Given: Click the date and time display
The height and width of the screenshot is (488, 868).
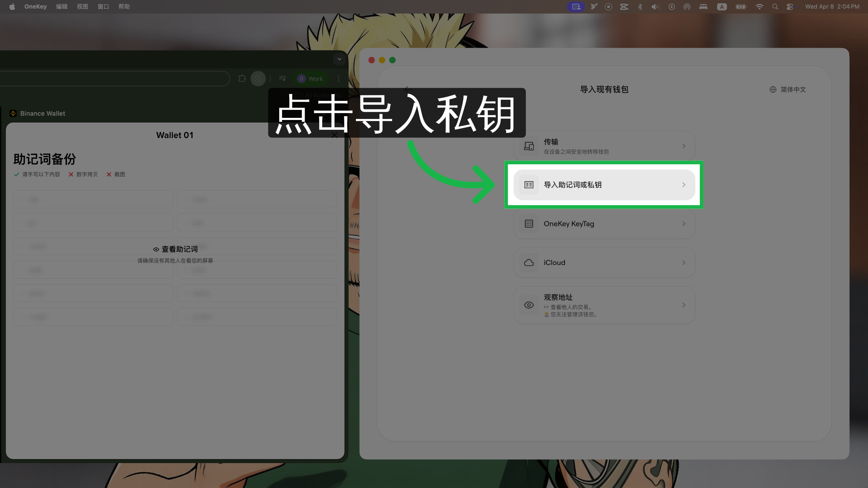Looking at the screenshot, I should 832,7.
